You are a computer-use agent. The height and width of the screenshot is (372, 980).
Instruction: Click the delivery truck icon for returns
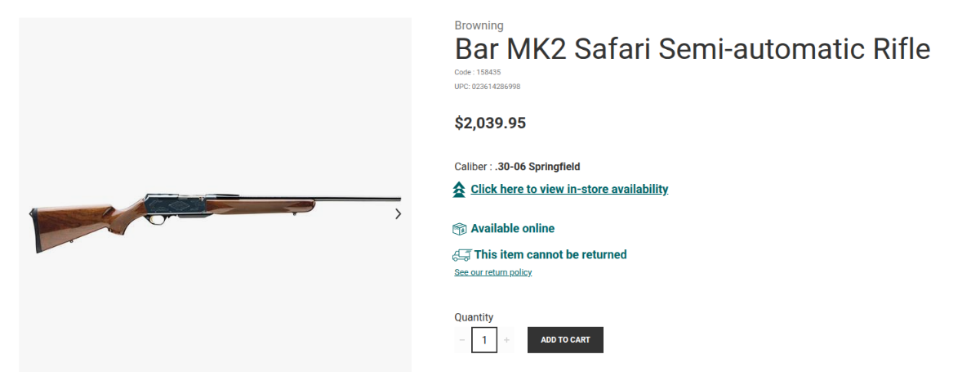(x=461, y=255)
